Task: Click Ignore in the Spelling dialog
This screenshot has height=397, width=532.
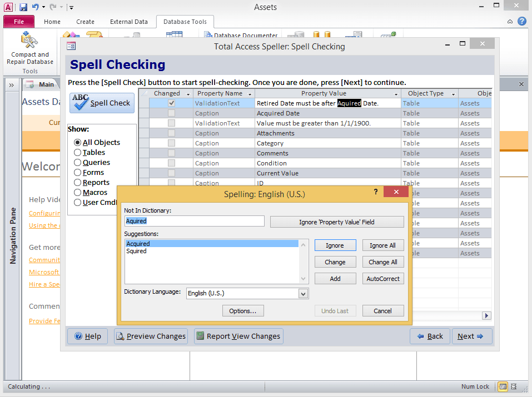Action: (335, 245)
